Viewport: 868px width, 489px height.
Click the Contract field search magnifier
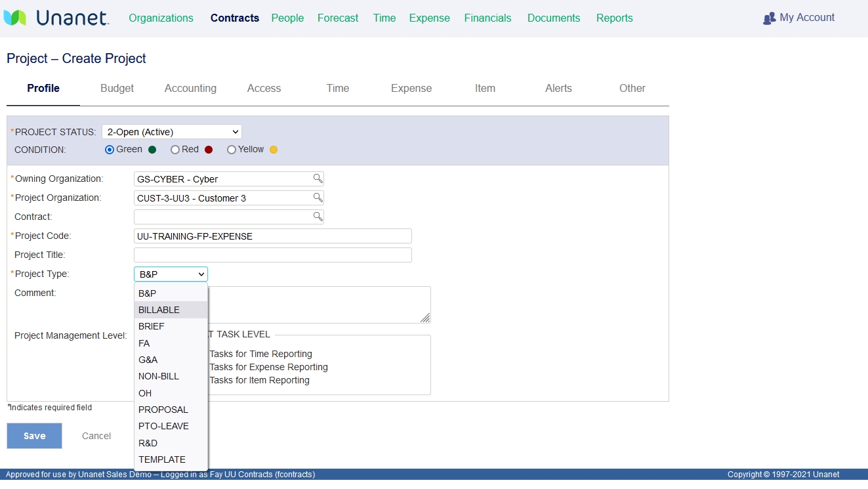318,217
